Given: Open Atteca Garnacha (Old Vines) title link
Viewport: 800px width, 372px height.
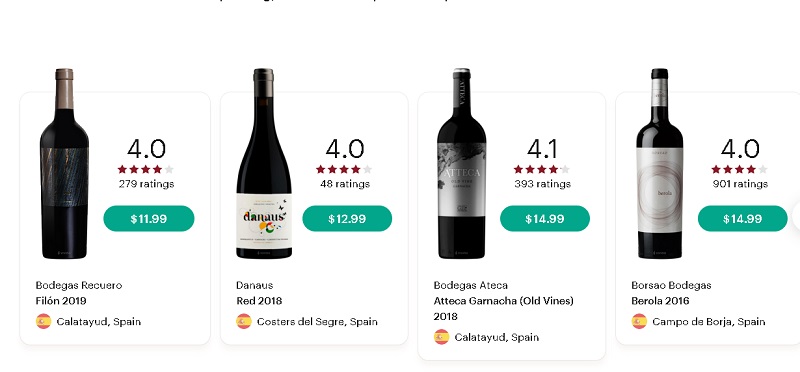Looking at the screenshot, I should tap(504, 308).
